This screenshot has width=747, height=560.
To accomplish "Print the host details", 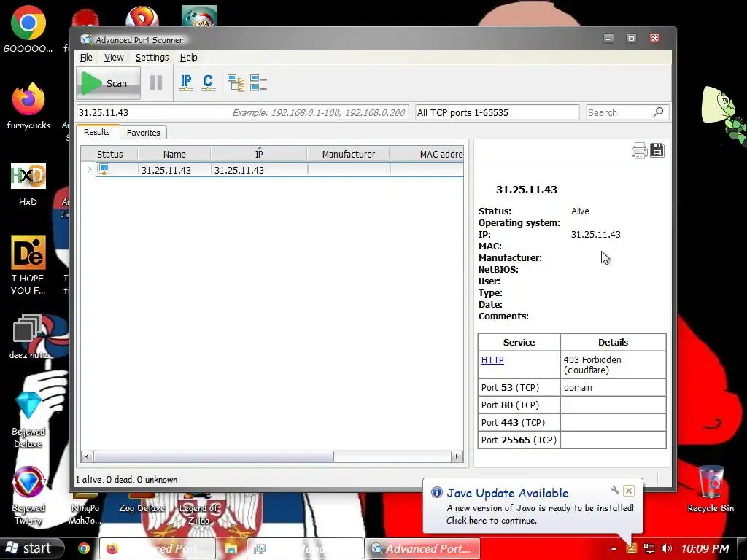I will pos(639,150).
